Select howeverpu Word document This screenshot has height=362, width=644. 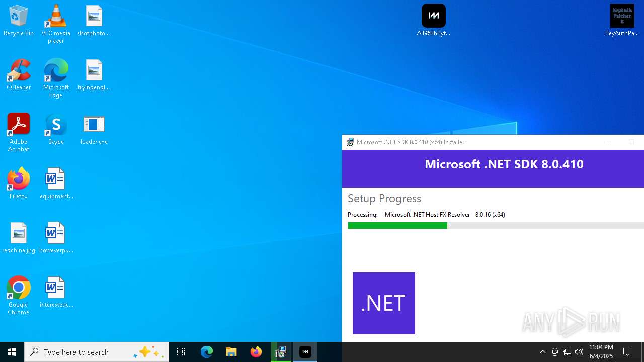click(x=56, y=238)
